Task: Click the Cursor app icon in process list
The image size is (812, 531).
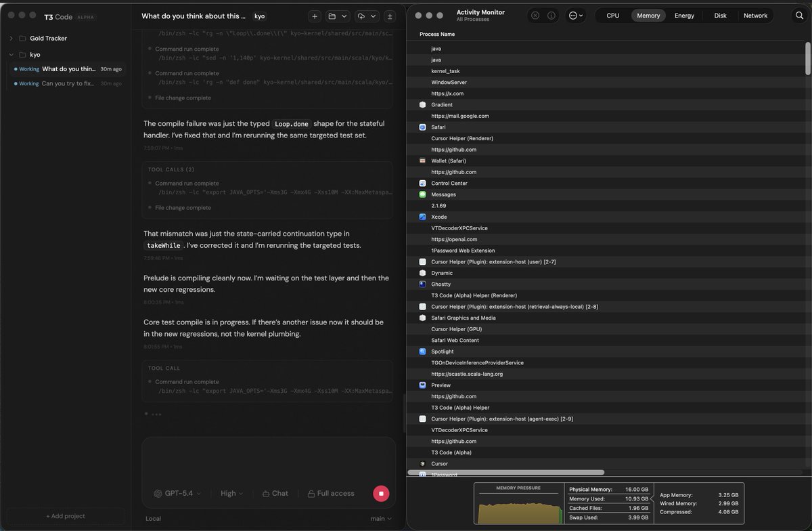Action: pyautogui.click(x=422, y=464)
